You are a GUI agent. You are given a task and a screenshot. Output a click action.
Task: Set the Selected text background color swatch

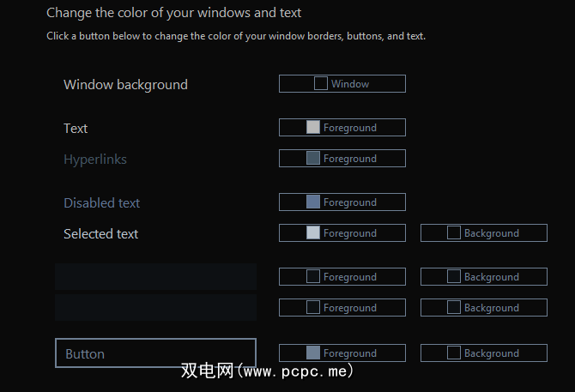coord(483,233)
